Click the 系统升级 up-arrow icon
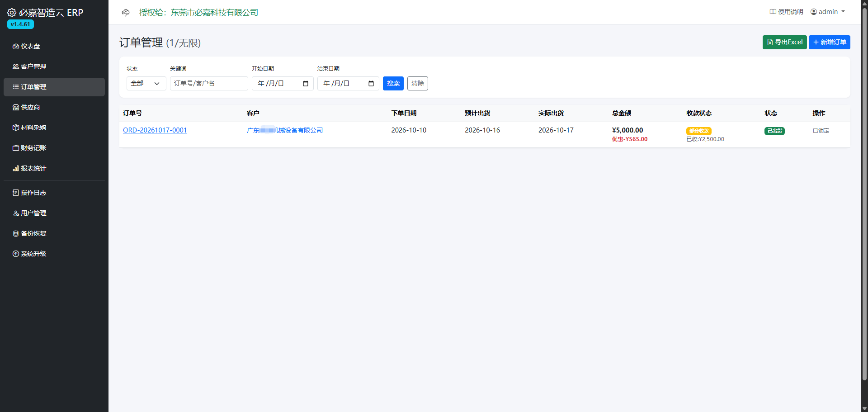868x412 pixels. click(x=16, y=254)
